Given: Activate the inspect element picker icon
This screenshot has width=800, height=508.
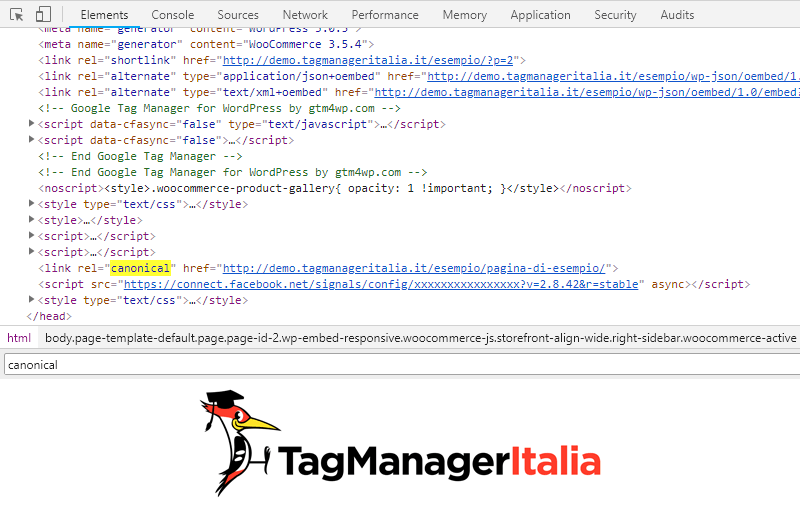Looking at the screenshot, I should (x=16, y=15).
